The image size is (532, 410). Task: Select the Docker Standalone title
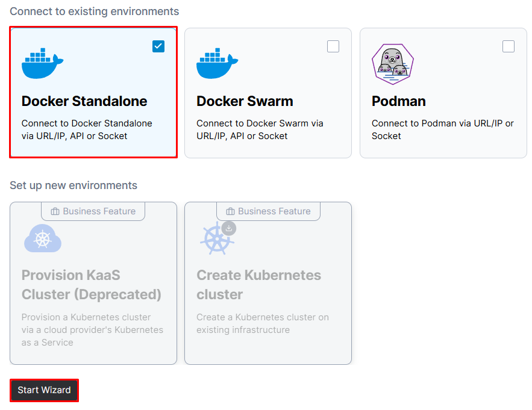pos(84,101)
